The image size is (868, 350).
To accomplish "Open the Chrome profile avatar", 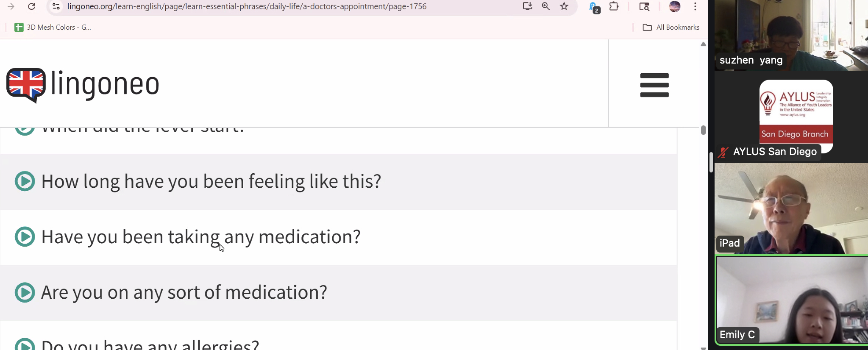I will tap(675, 6).
